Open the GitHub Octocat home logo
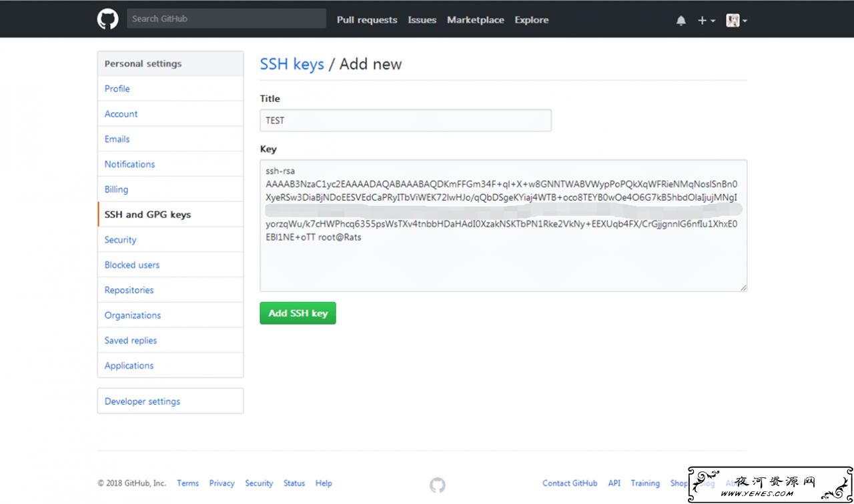This screenshot has height=504, width=854. [107, 19]
